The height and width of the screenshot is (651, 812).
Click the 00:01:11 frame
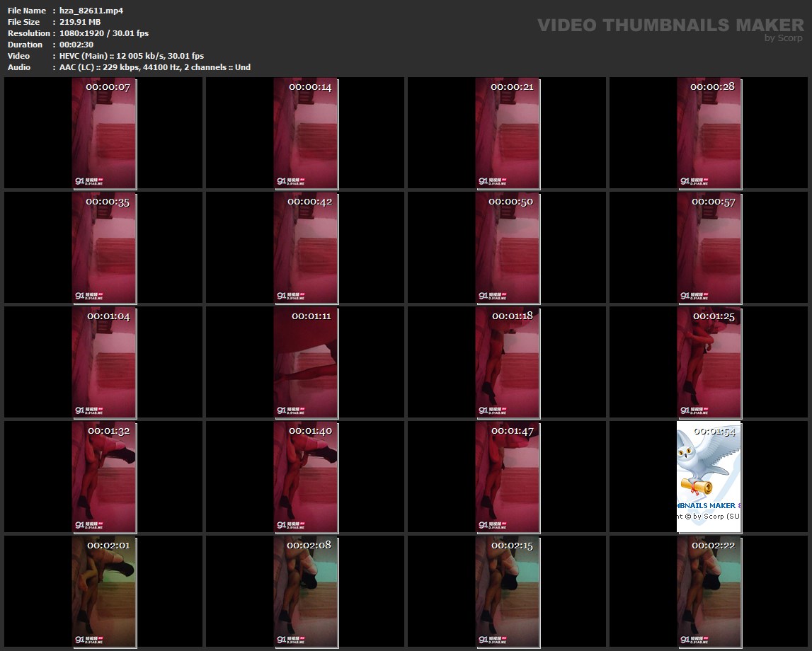(306, 362)
